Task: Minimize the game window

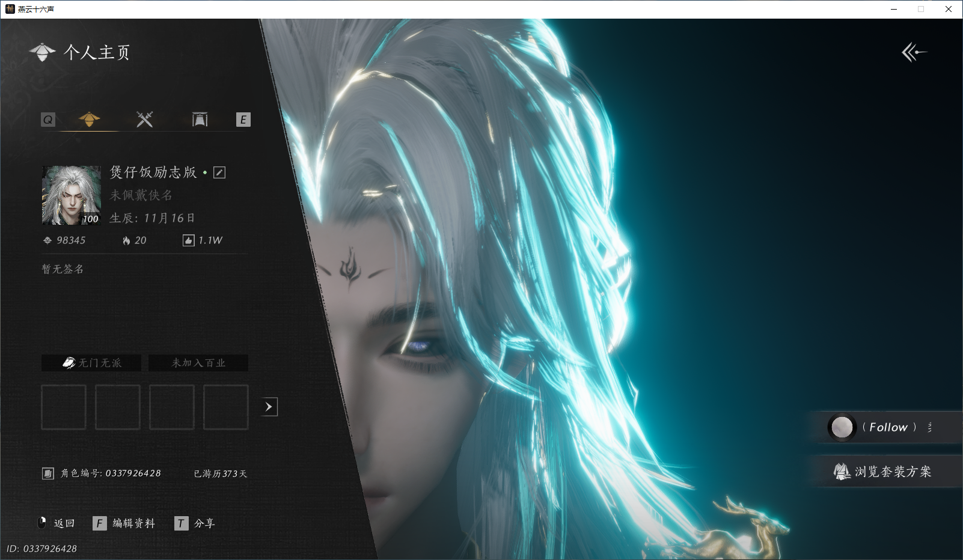Action: pyautogui.click(x=894, y=9)
